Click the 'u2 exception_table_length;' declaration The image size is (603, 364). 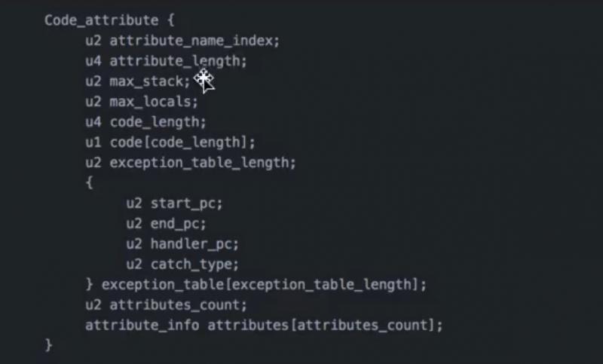click(191, 163)
